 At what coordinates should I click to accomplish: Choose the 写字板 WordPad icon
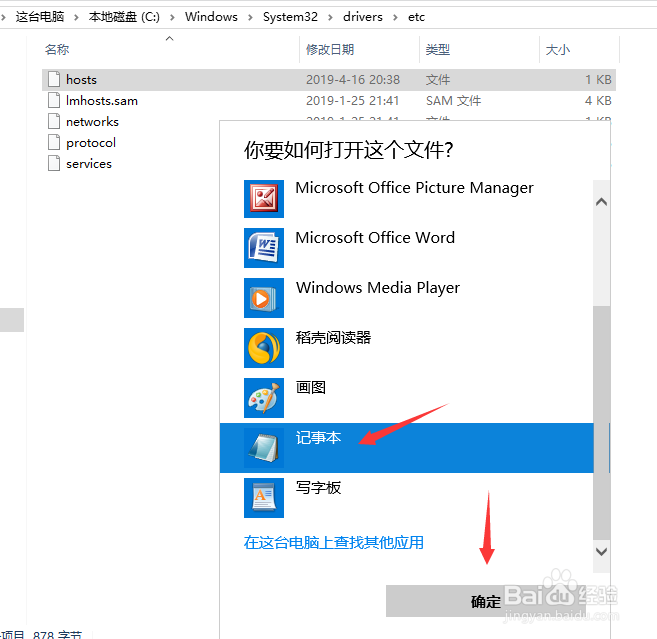264,497
